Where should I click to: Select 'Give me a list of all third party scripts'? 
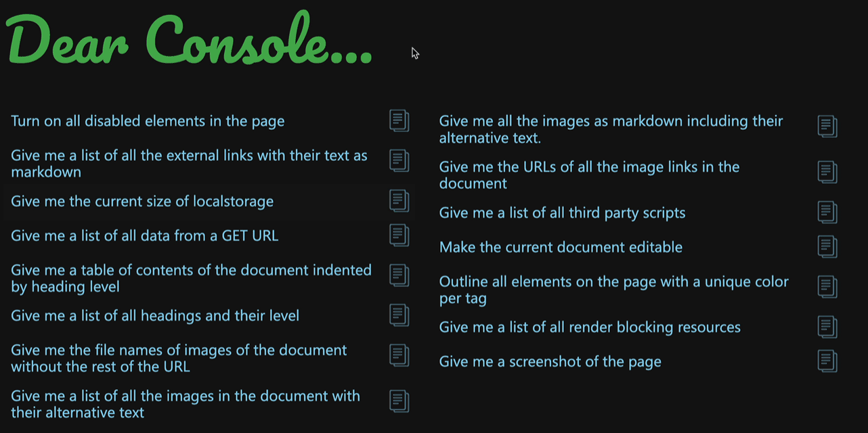[562, 213]
